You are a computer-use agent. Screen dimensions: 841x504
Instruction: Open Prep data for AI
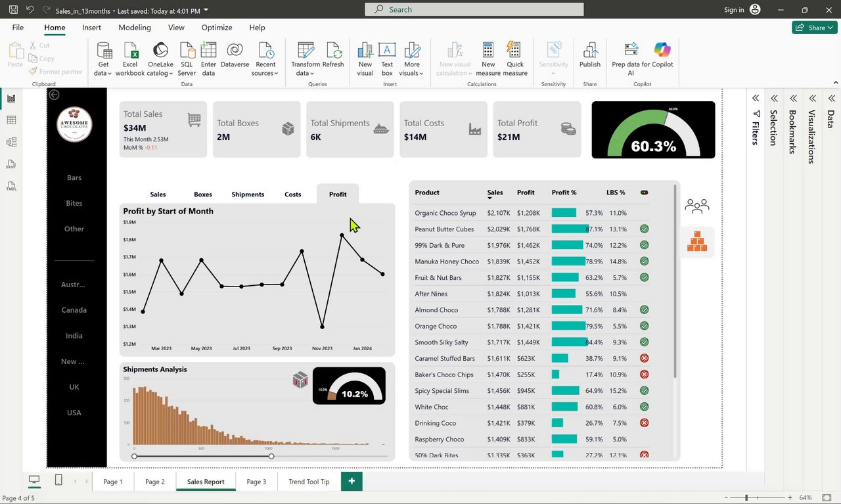631,59
